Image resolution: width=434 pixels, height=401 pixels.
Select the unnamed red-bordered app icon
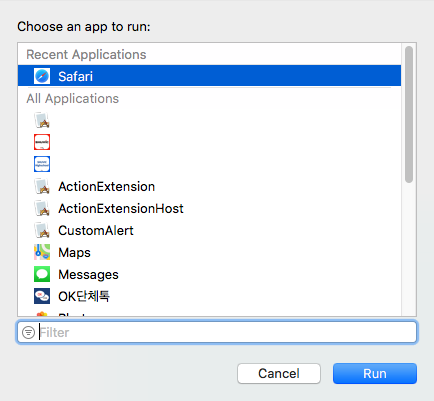pyautogui.click(x=42, y=142)
